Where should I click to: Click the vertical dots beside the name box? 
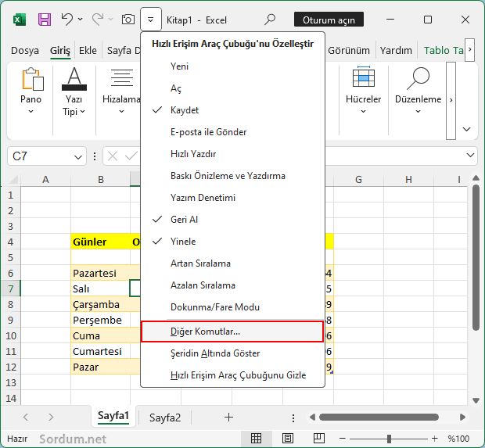(x=95, y=156)
